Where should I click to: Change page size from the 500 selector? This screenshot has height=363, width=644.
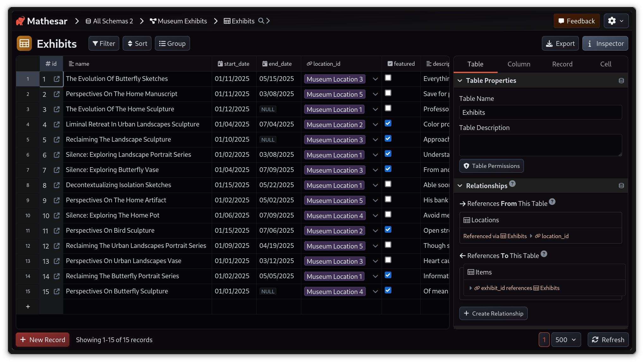pyautogui.click(x=566, y=340)
